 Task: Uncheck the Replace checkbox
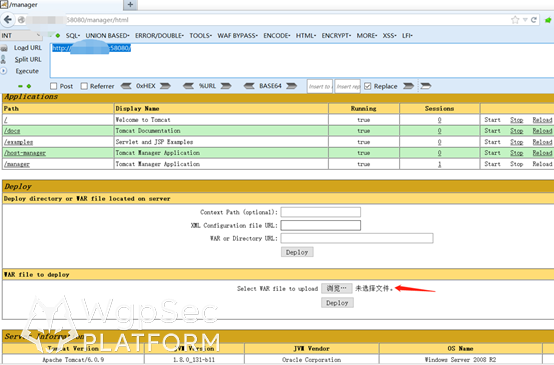pos(367,86)
